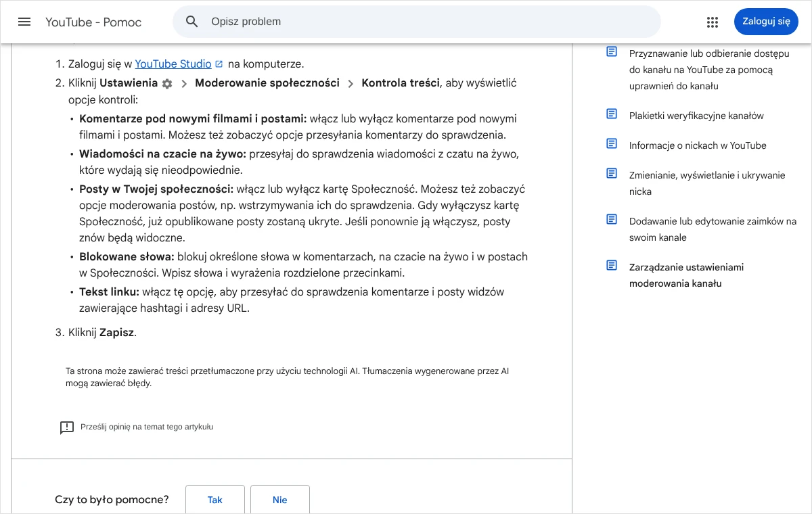Click the bold heading Posty w Twojej społeczności
The image size is (812, 514).
(x=156, y=189)
